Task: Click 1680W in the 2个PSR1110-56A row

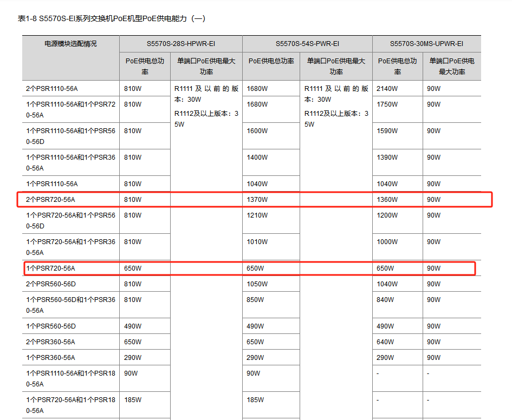Action: [257, 89]
